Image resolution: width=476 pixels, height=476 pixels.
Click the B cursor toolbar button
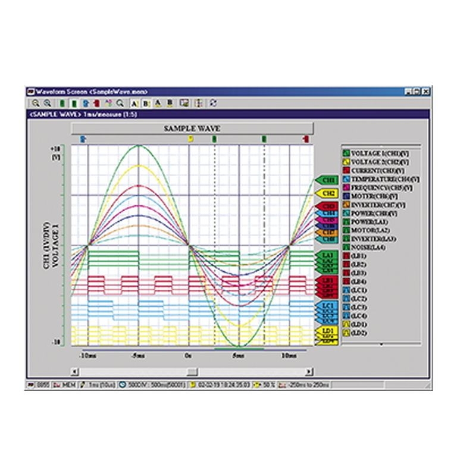point(146,104)
